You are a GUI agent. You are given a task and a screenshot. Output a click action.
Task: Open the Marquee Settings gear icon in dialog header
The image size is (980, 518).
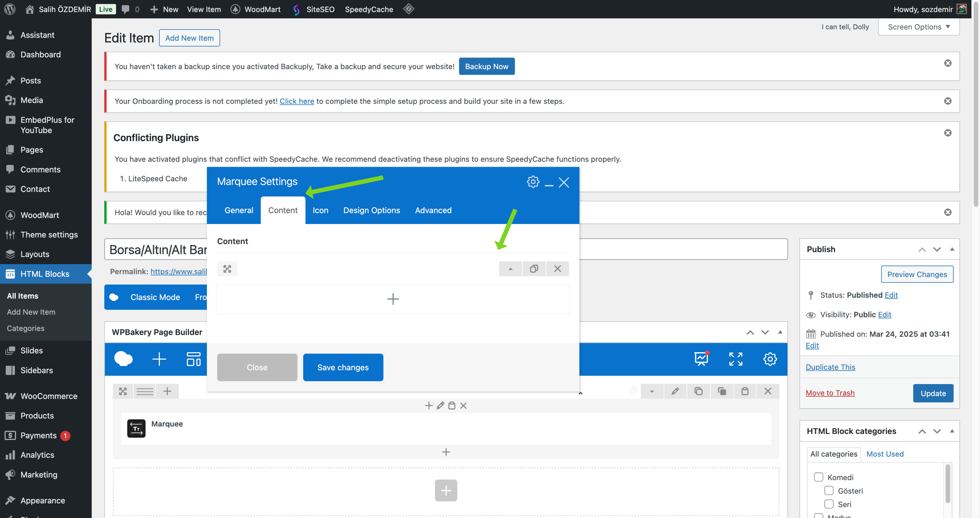533,182
